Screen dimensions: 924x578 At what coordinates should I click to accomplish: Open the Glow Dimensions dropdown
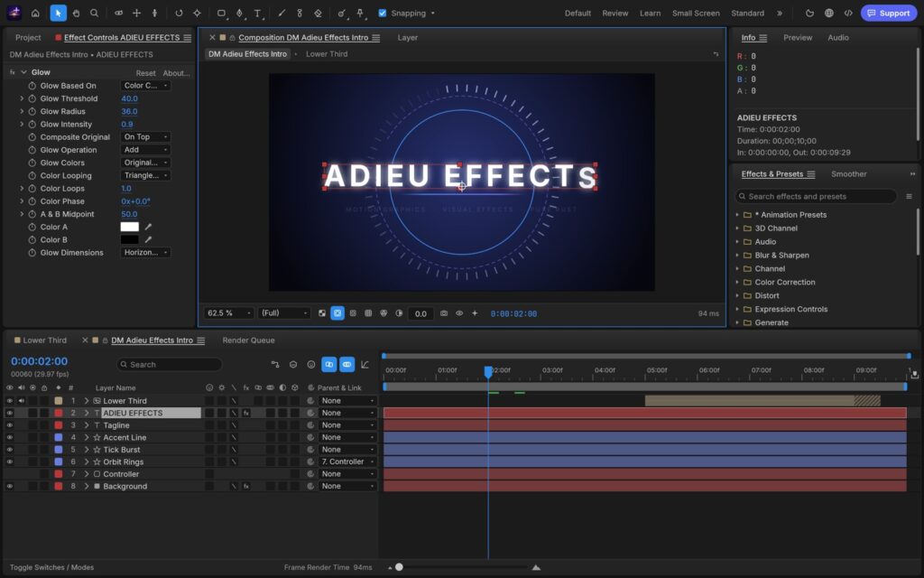tap(145, 253)
